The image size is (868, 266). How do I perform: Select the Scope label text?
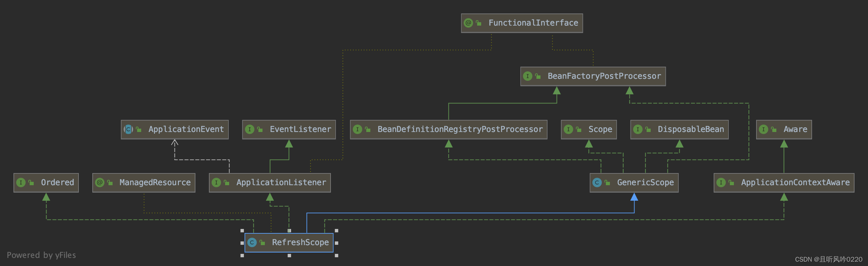[600, 129]
